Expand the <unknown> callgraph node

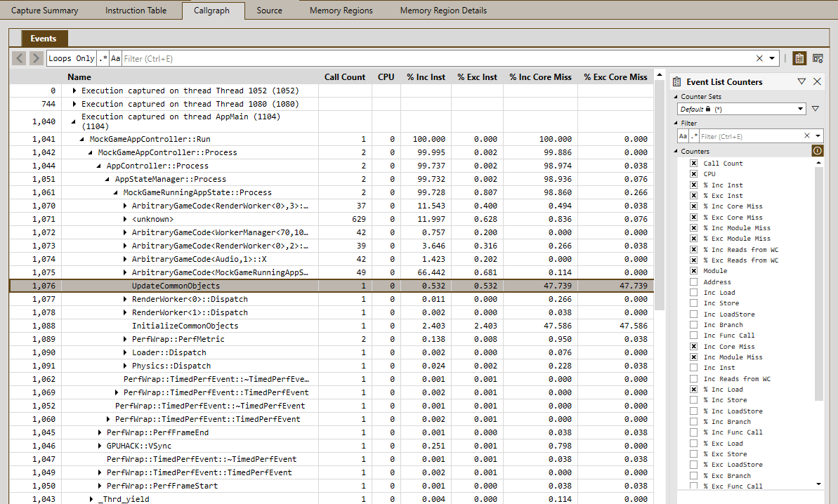pyautogui.click(x=124, y=220)
